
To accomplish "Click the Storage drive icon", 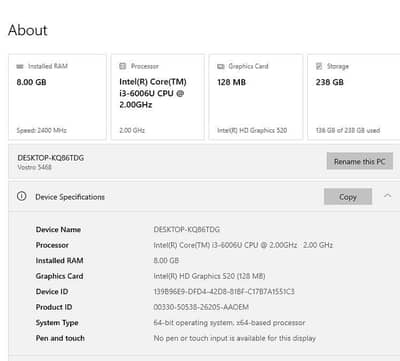I will tap(319, 66).
